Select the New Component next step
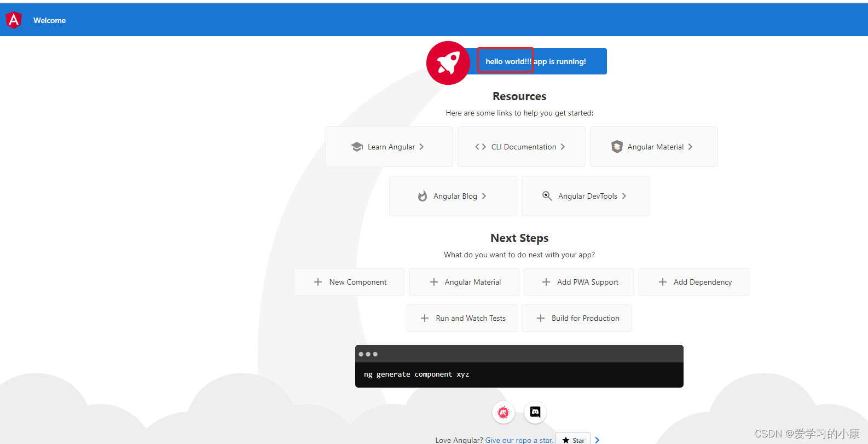868x444 pixels. click(x=349, y=282)
